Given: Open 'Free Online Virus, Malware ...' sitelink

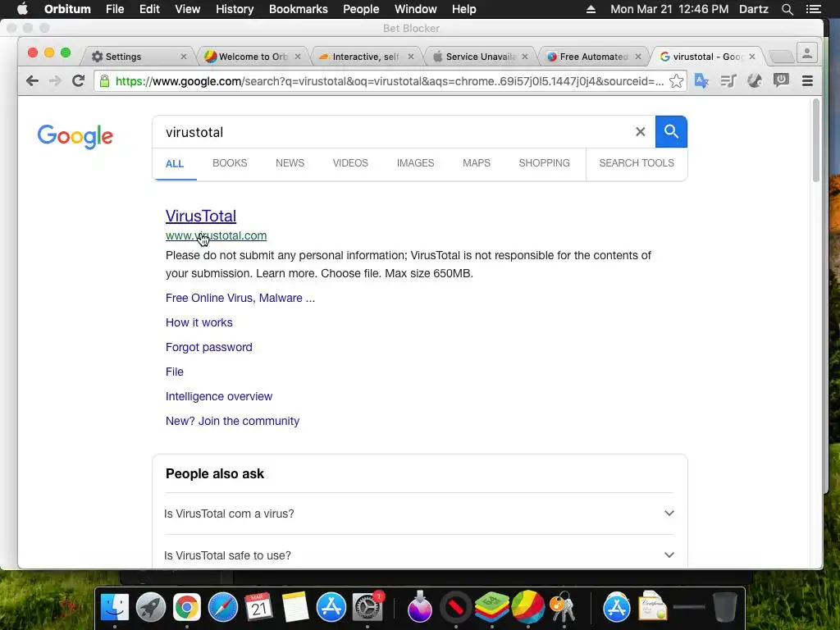Looking at the screenshot, I should point(240,298).
